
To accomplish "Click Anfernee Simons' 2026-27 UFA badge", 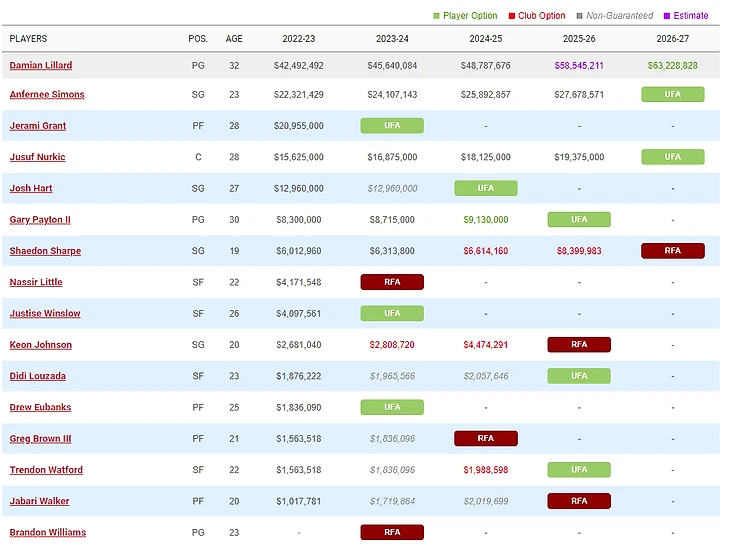I will [x=673, y=95].
